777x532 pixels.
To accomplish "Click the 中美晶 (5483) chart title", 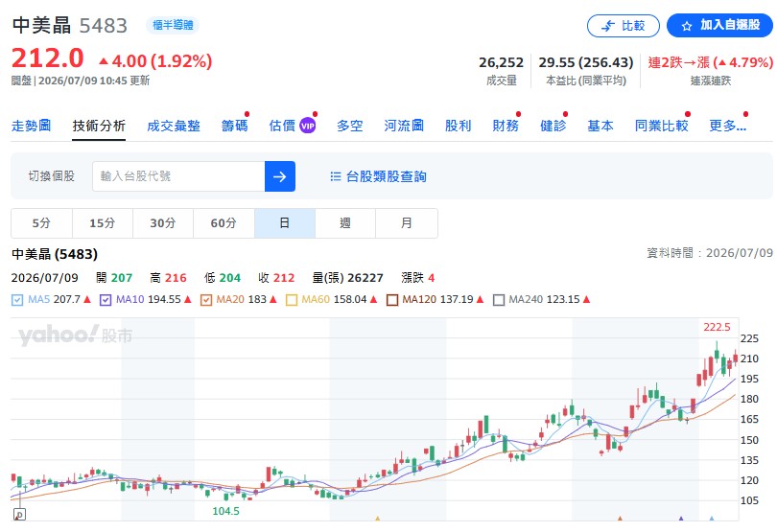I will click(55, 254).
